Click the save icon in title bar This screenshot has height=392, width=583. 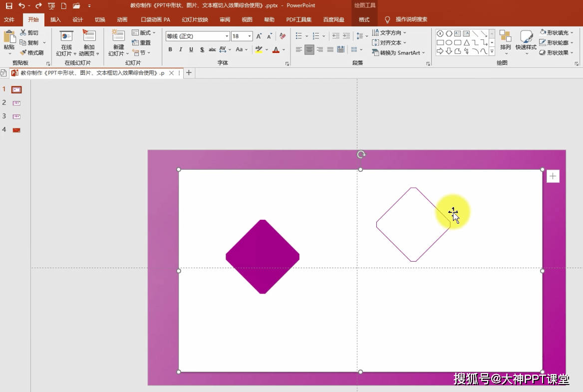9,6
